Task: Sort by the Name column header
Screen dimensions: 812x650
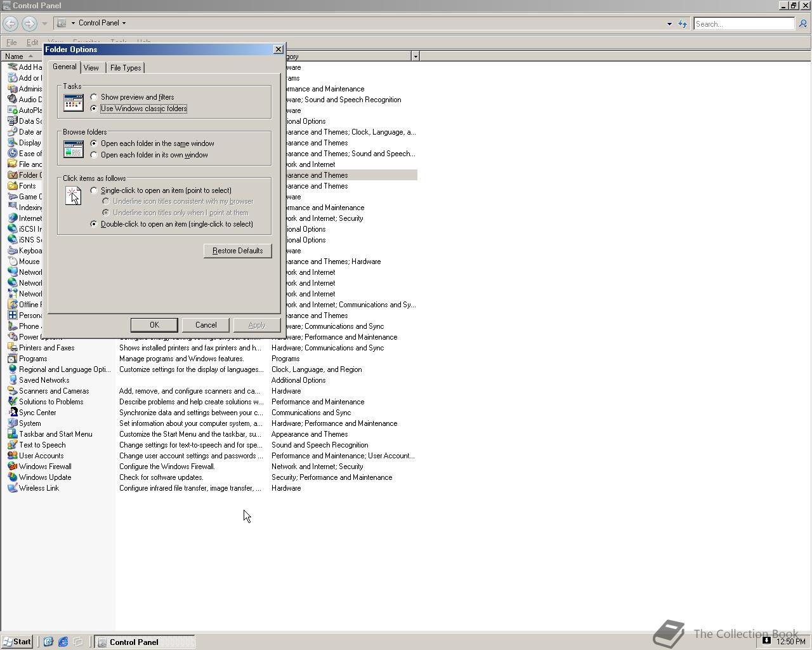Action: [x=22, y=56]
